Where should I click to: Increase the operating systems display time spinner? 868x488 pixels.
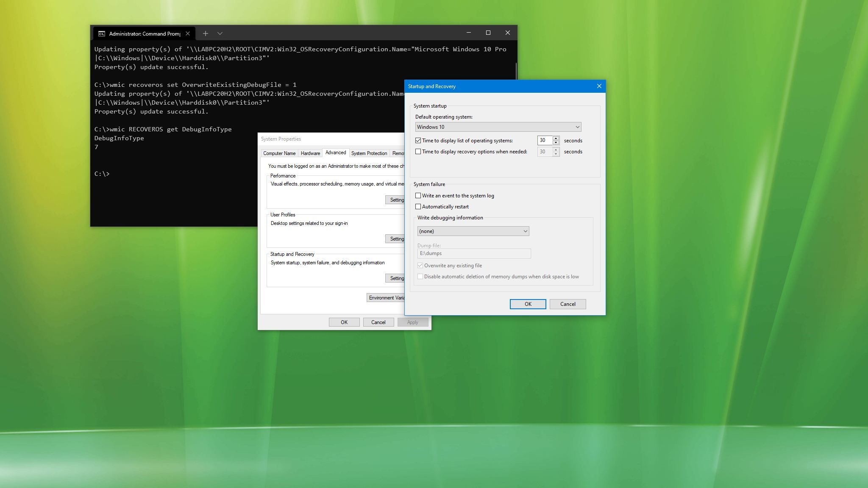[x=556, y=138]
